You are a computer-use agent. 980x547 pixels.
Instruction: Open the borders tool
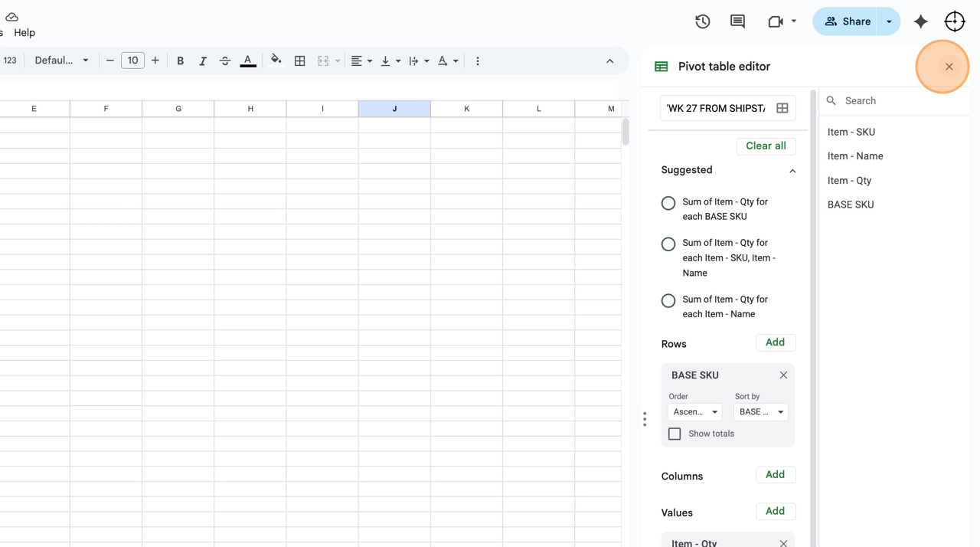coord(300,61)
